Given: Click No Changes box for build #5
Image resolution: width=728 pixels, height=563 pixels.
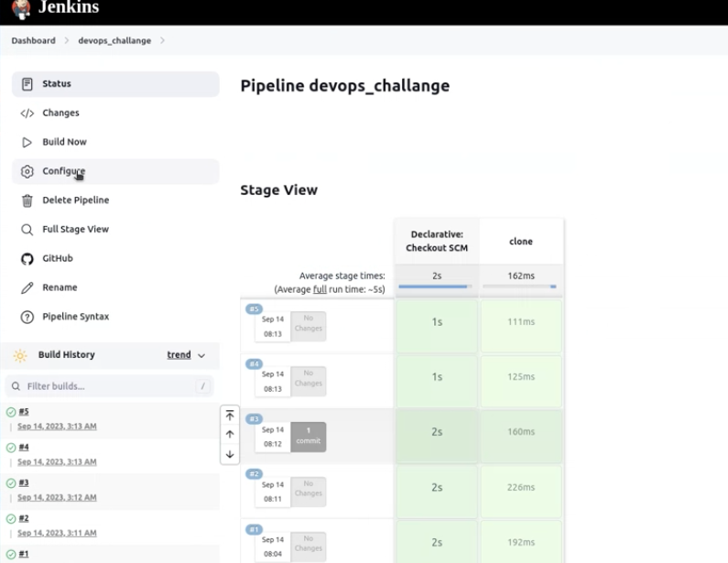Looking at the screenshot, I should [309, 326].
